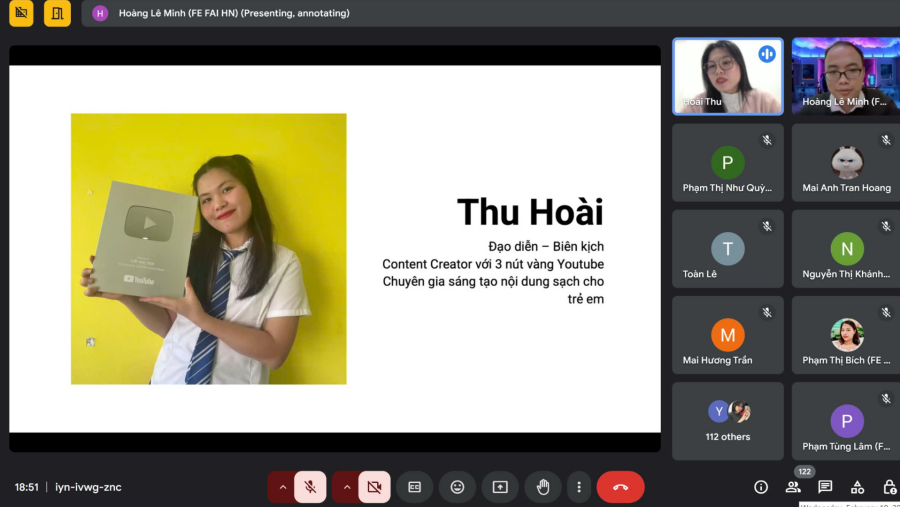Select Hoàng Lê Minh's video tile
The image size is (900, 507).
tap(846, 76)
